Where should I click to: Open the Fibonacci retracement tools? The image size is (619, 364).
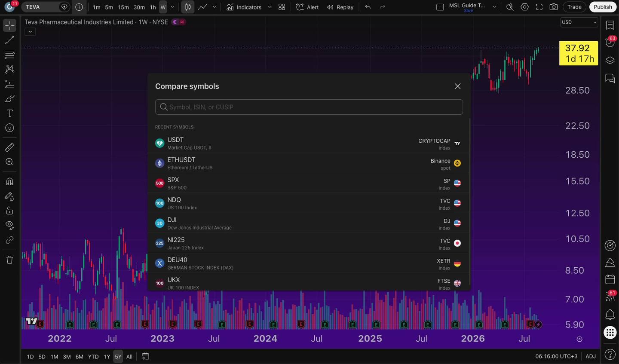click(x=9, y=55)
